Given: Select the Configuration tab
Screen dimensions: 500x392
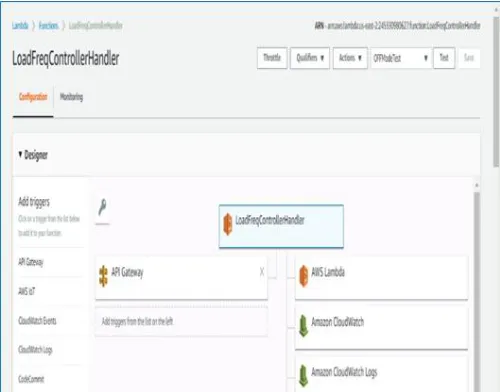Looking at the screenshot, I should [33, 97].
